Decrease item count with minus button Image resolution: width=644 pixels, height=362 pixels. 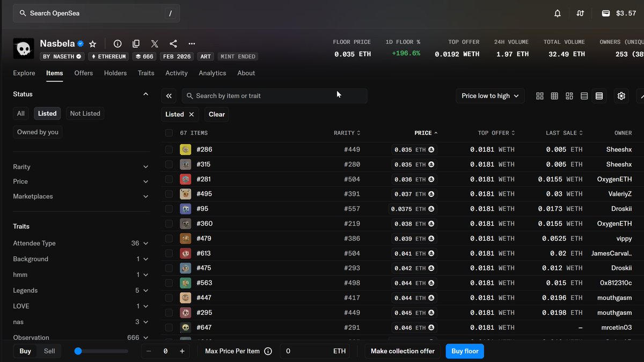[149, 351]
